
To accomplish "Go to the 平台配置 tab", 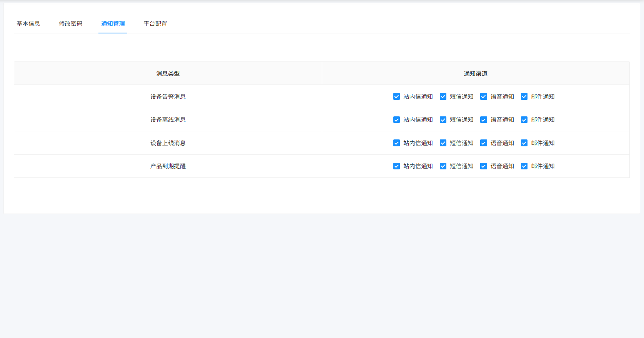I will [155, 23].
